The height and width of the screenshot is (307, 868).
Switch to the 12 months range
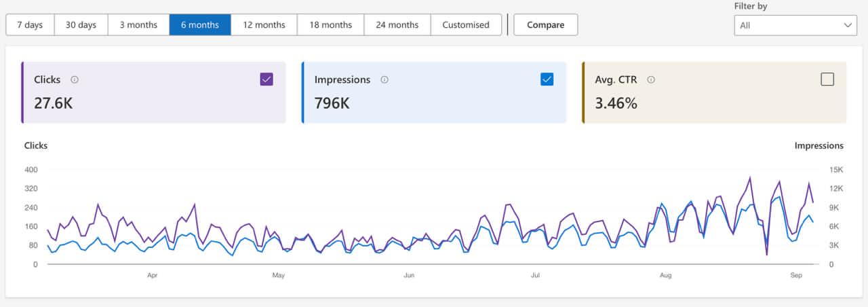point(264,25)
